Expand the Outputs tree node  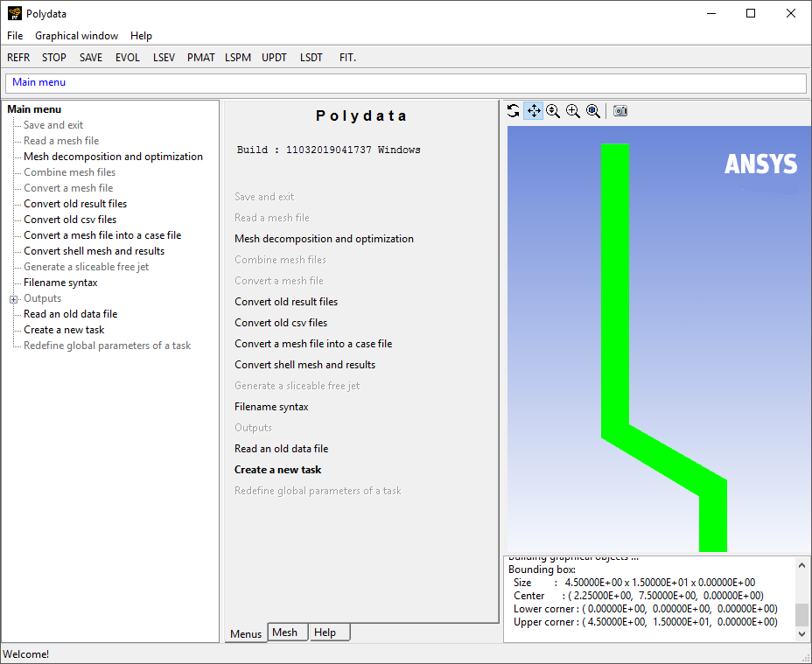click(13, 298)
